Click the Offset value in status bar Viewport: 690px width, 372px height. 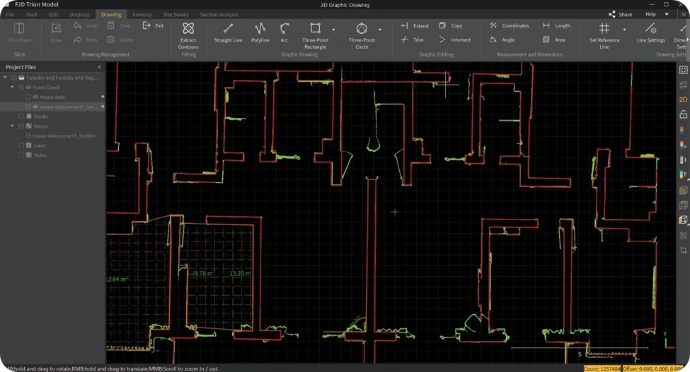653,368
